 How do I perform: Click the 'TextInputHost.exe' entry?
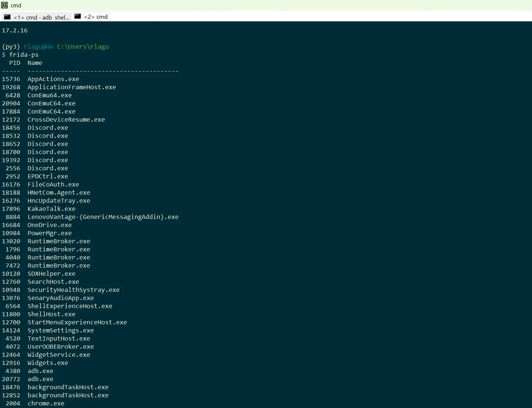[x=59, y=338]
